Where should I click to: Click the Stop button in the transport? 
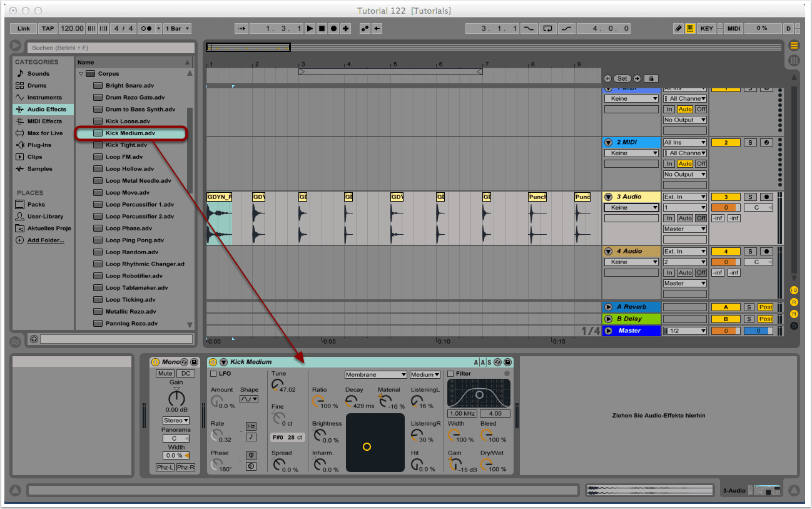coord(322,29)
